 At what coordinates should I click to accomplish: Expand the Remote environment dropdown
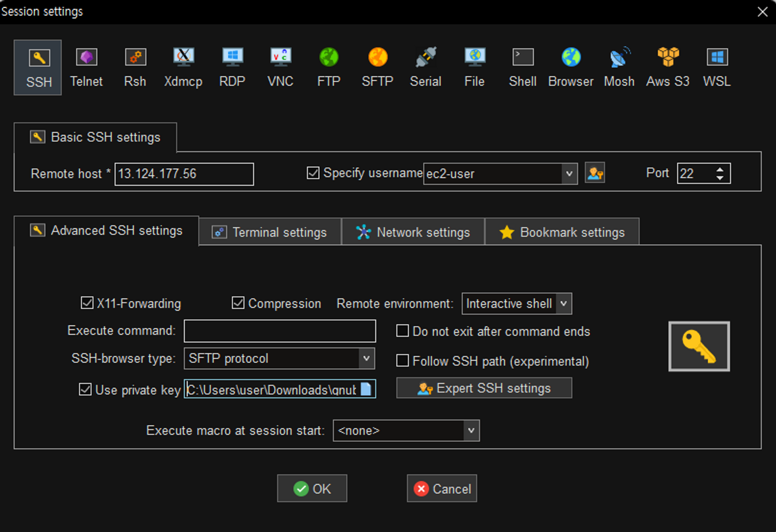[x=564, y=303]
